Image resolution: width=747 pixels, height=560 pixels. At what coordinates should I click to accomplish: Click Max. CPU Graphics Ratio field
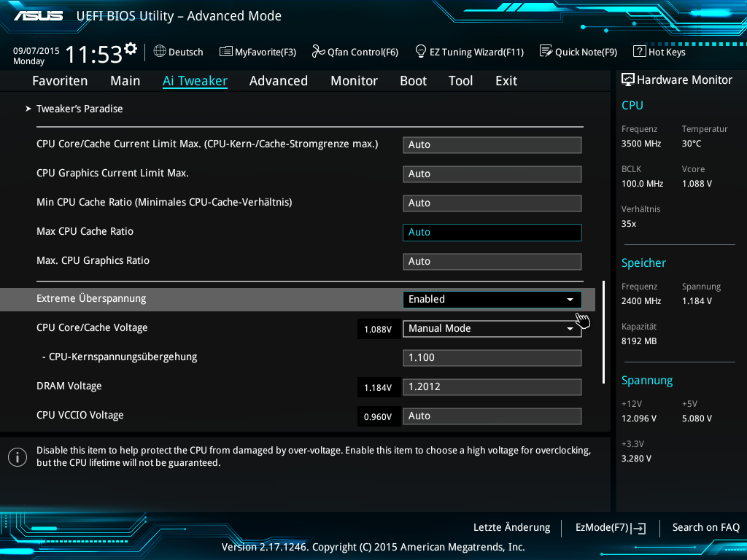(x=492, y=262)
